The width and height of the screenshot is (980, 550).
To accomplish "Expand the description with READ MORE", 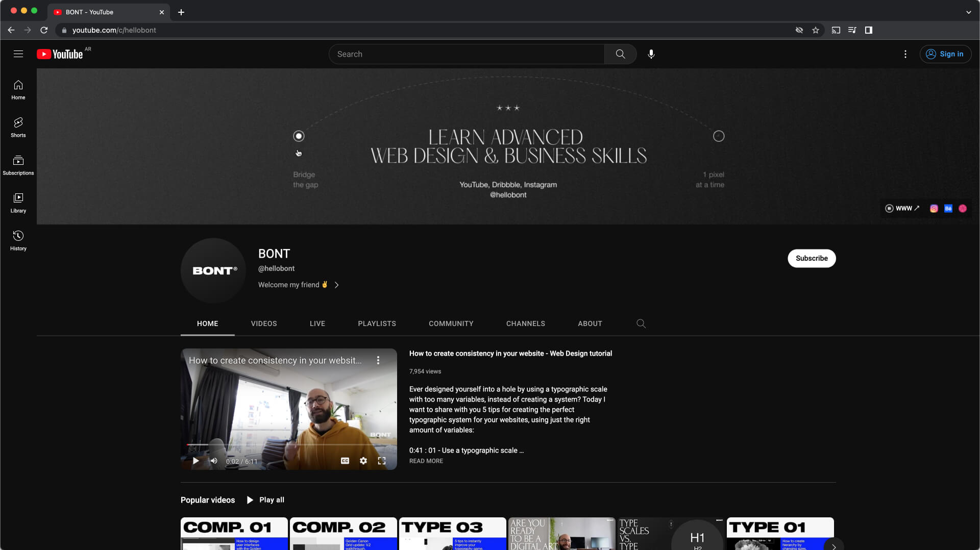I will click(x=426, y=461).
